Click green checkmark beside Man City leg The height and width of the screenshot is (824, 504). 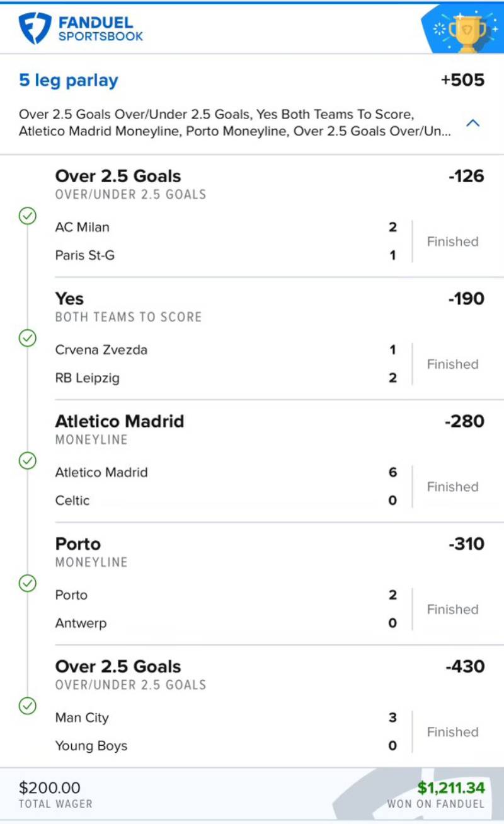pos(27,705)
